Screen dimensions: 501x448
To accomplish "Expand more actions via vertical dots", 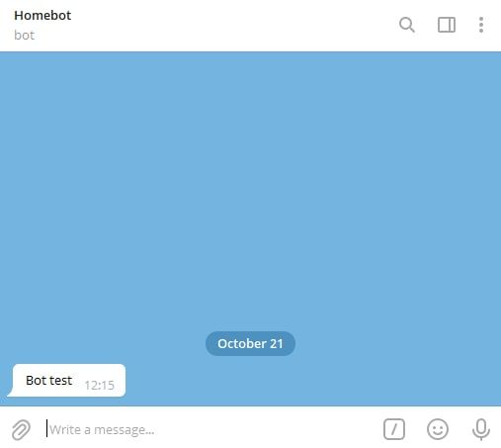I will tap(481, 25).
